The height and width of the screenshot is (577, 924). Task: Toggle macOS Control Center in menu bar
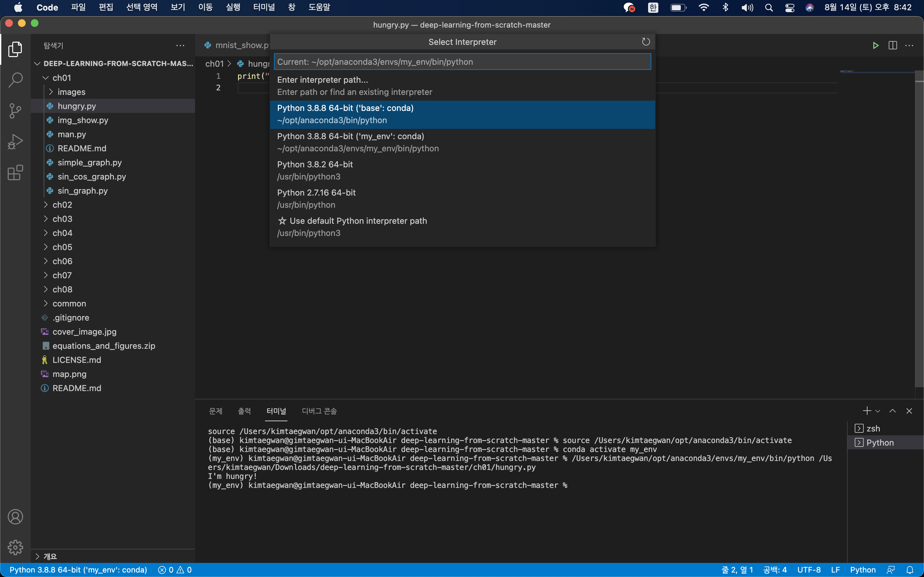[x=790, y=7]
